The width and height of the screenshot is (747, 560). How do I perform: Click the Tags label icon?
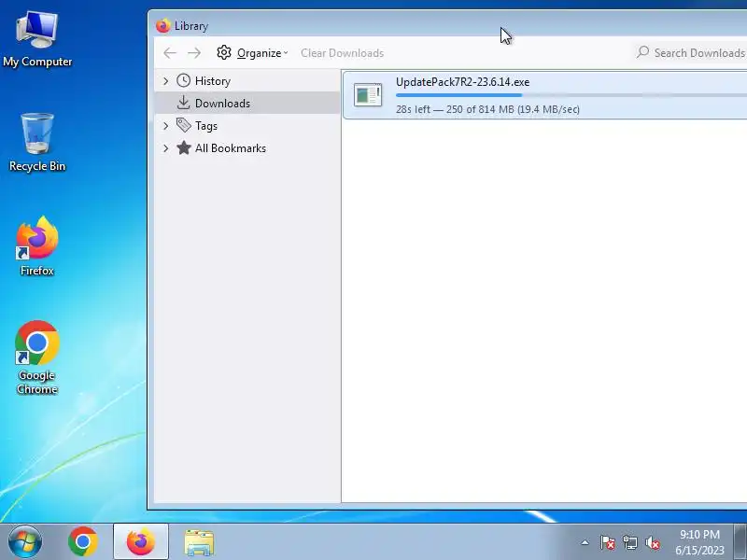point(183,125)
